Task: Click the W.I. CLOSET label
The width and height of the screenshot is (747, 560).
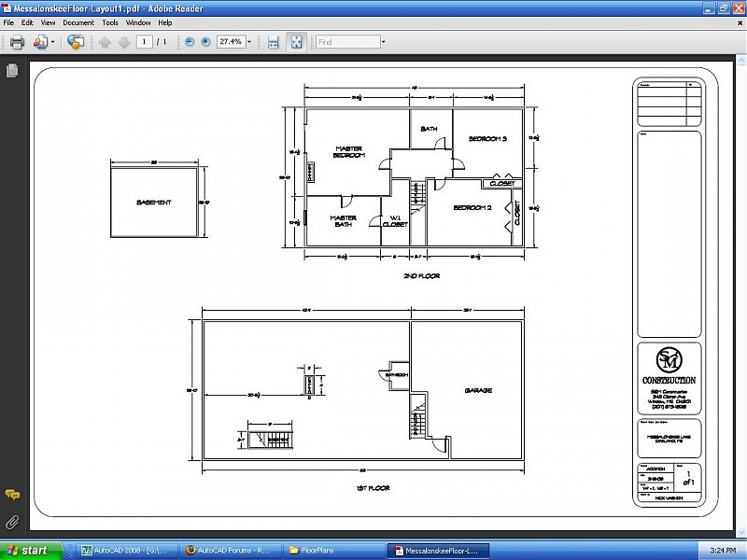Action: (x=395, y=221)
